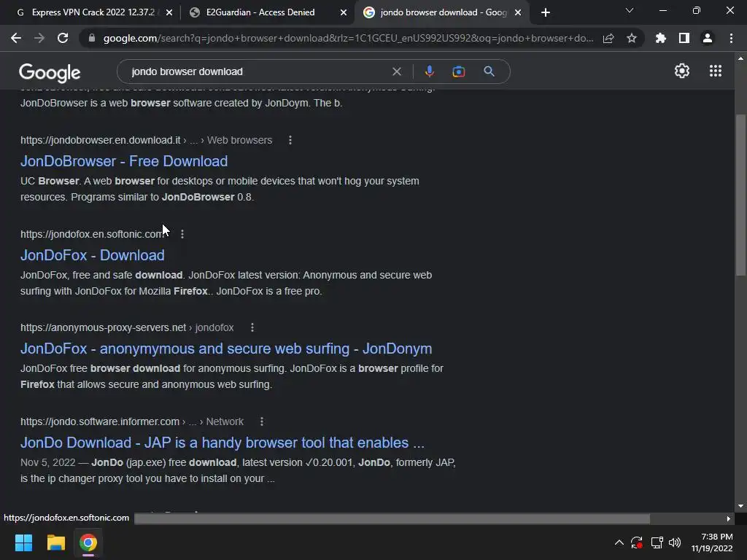
Task: Open network status tray icon
Action: (657, 542)
